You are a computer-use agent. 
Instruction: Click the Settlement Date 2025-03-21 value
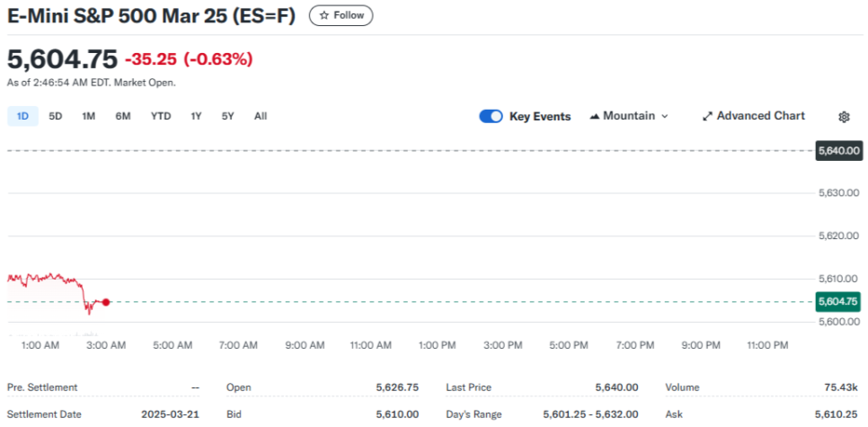171,414
